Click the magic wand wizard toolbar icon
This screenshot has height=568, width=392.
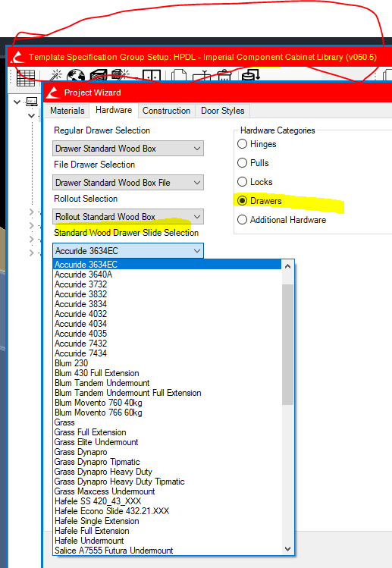55,75
